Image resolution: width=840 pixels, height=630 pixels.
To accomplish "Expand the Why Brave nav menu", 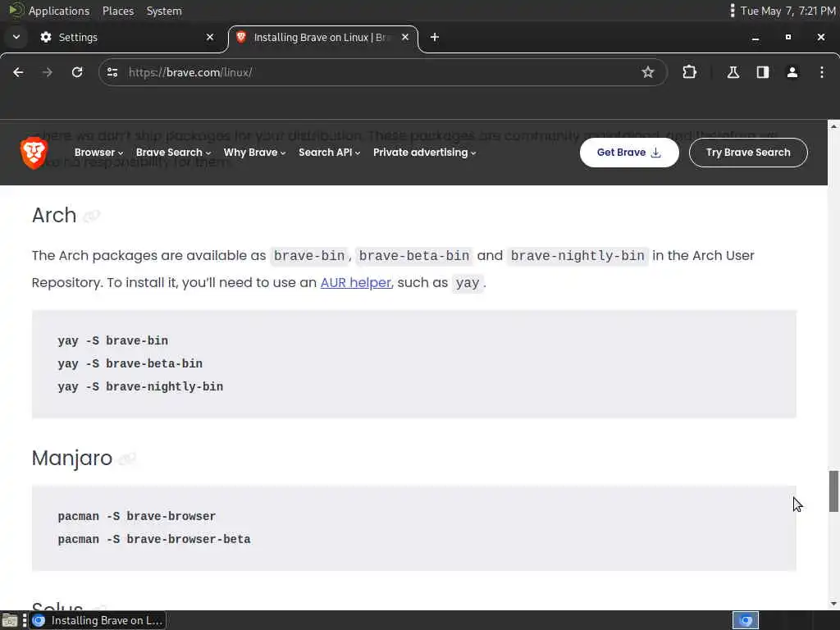I will pos(254,153).
